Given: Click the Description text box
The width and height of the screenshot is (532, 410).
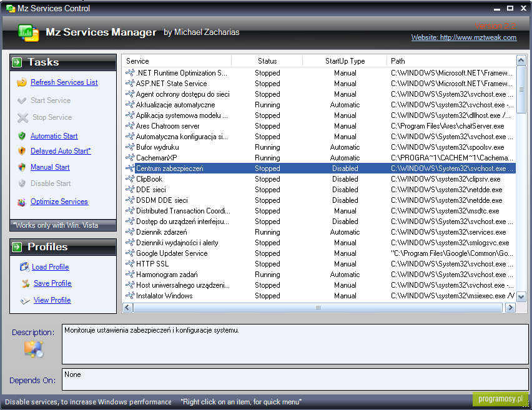Looking at the screenshot, I should (295, 344).
